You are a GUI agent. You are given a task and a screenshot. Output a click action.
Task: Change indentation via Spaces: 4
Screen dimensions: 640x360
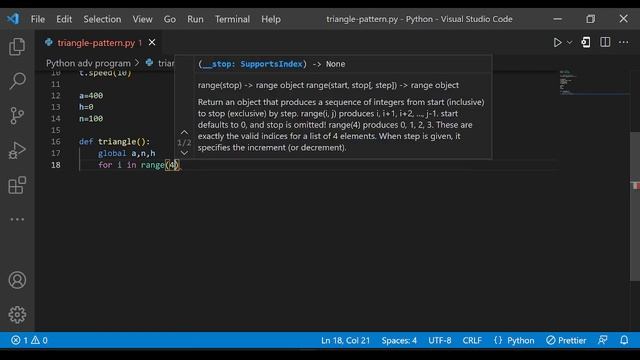click(x=399, y=340)
